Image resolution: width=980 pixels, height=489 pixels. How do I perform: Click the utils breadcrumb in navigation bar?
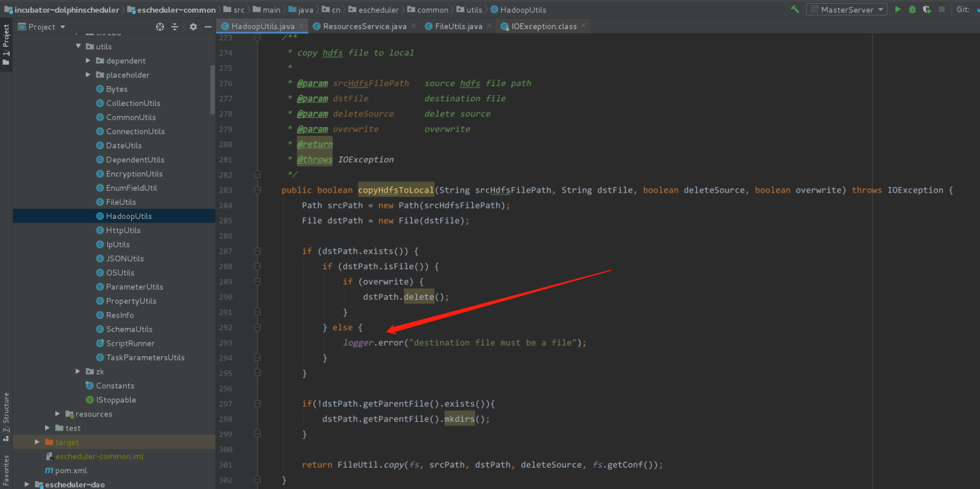469,10
